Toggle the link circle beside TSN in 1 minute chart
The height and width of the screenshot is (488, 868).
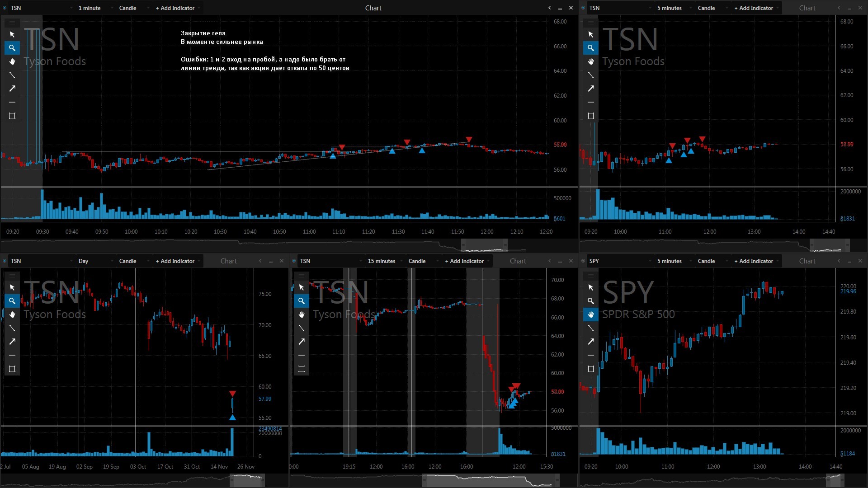[5, 8]
